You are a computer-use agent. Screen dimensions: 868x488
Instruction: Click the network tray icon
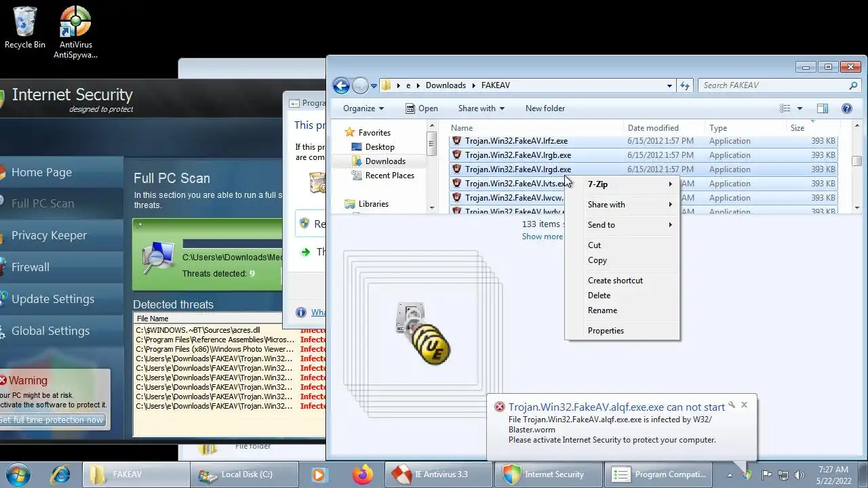(x=783, y=475)
